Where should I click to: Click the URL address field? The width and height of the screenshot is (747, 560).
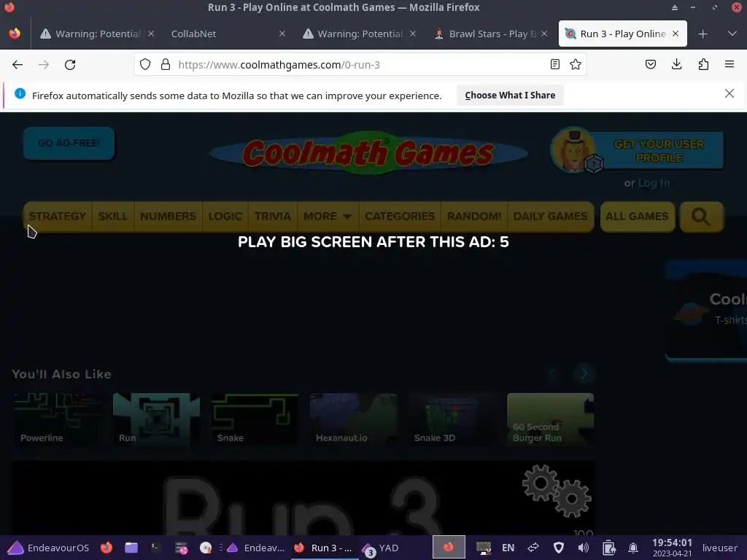pos(360,65)
